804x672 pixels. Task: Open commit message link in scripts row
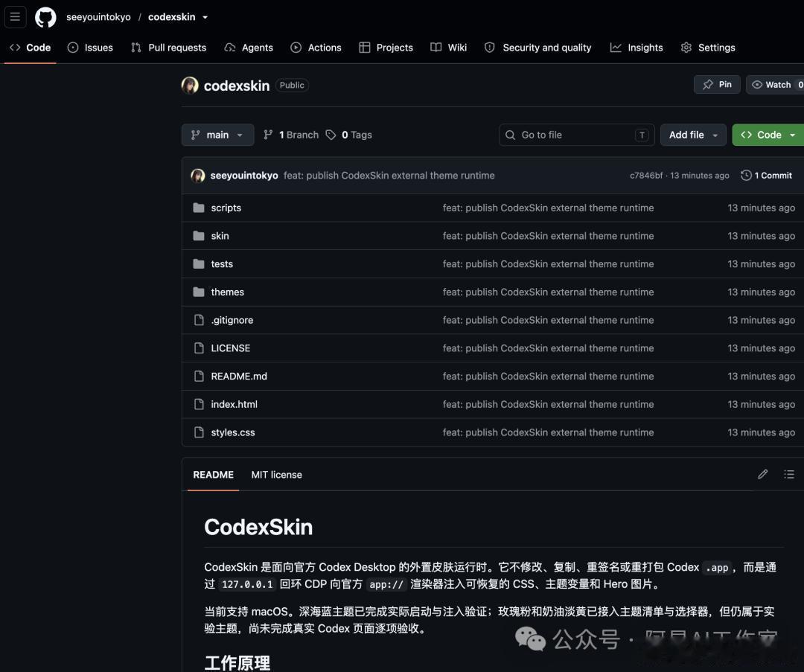coord(548,208)
